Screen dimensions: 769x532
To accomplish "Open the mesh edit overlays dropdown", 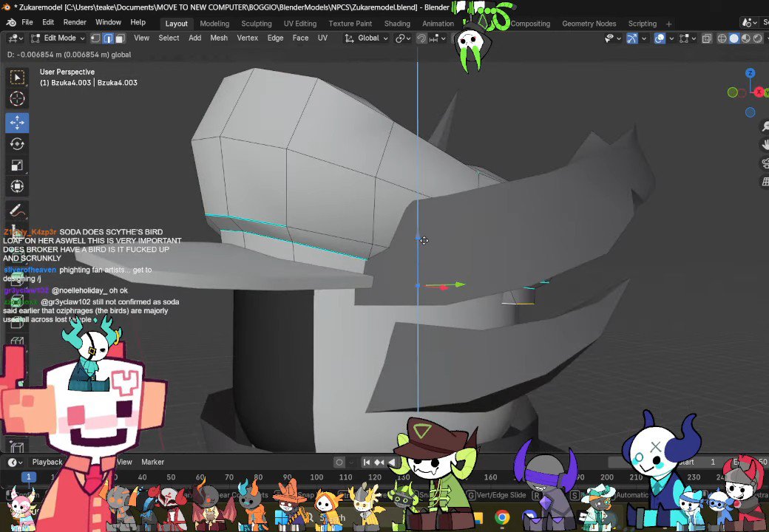I will tap(688, 38).
